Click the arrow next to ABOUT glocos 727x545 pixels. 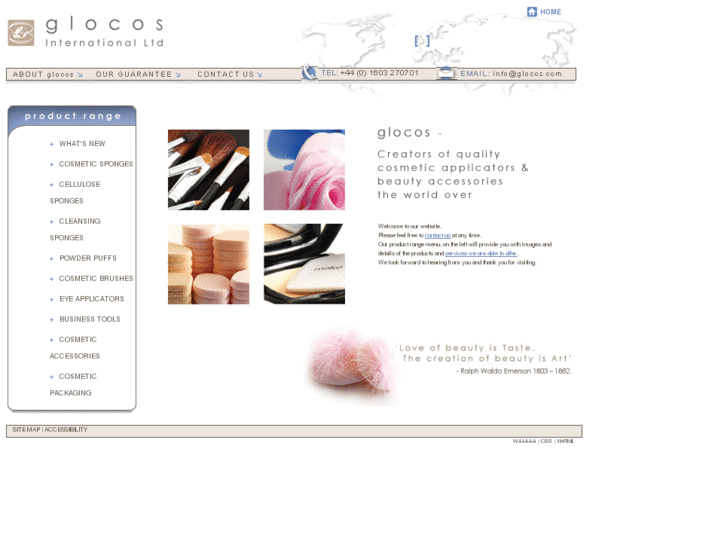(x=80, y=75)
